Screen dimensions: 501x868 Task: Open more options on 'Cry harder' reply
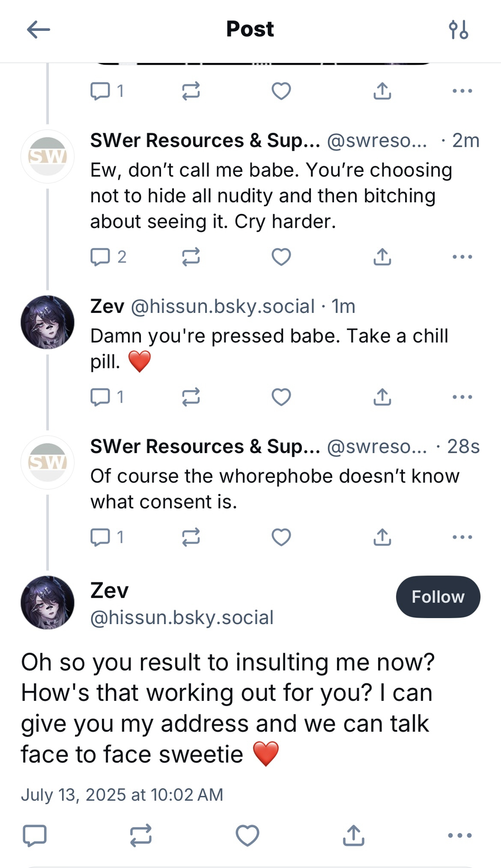(462, 257)
